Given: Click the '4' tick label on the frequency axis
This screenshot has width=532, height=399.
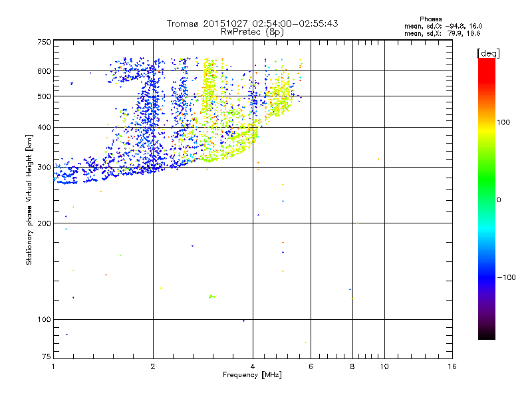Looking at the screenshot, I should (x=253, y=366).
